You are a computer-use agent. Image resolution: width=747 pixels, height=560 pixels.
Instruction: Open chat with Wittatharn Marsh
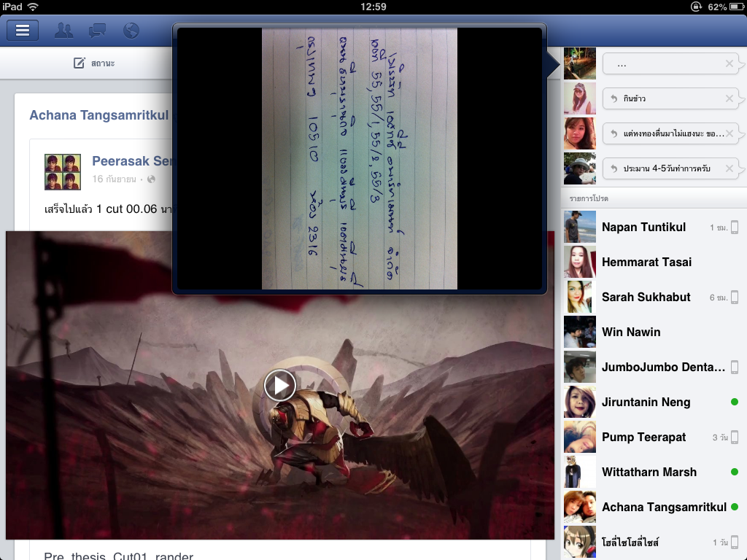(x=654, y=472)
